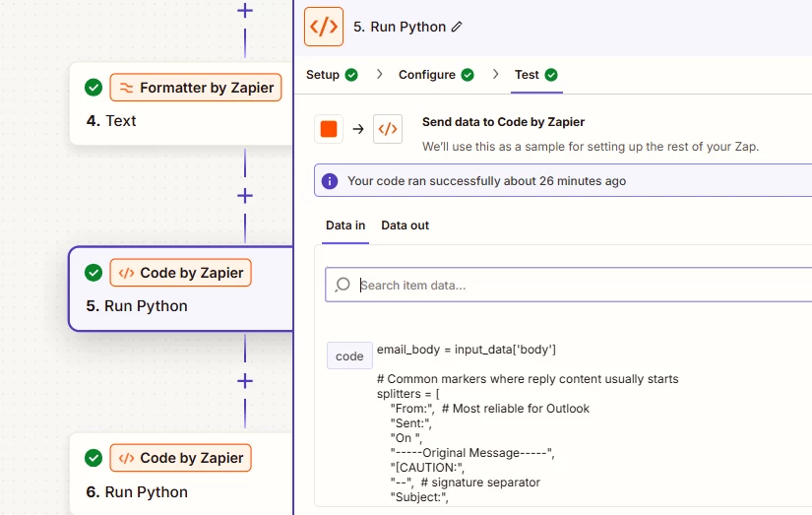Viewport: 812px width, 515px height.
Task: Click the orange trigger square icon
Action: (329, 129)
